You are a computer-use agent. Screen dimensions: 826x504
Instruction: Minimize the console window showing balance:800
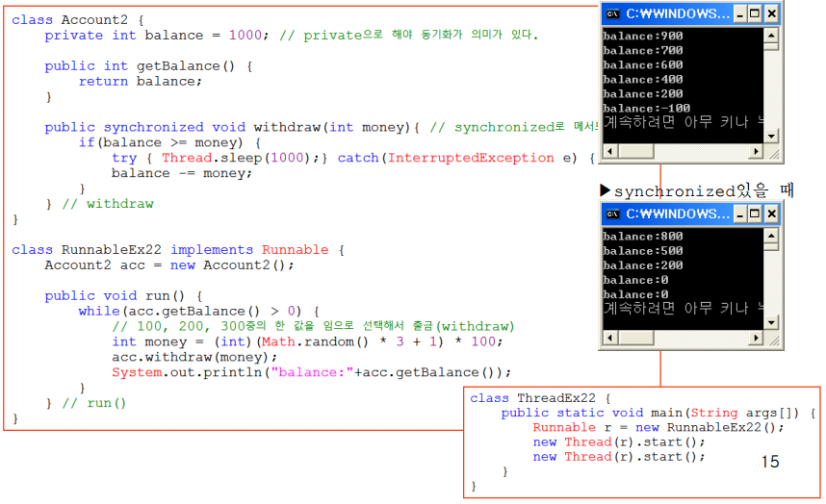[x=740, y=214]
